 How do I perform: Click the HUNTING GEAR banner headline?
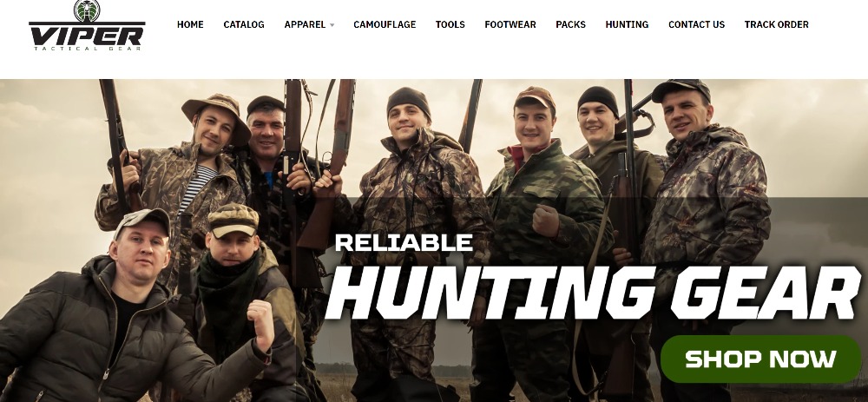pos(592,293)
